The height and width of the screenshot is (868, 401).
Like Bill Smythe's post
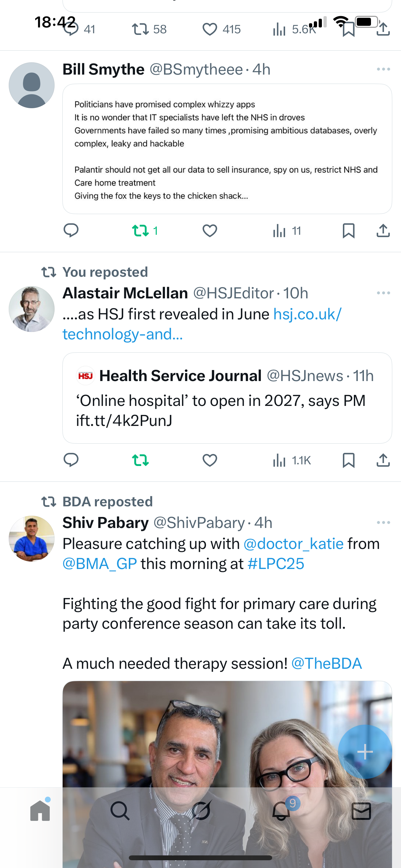[210, 231]
